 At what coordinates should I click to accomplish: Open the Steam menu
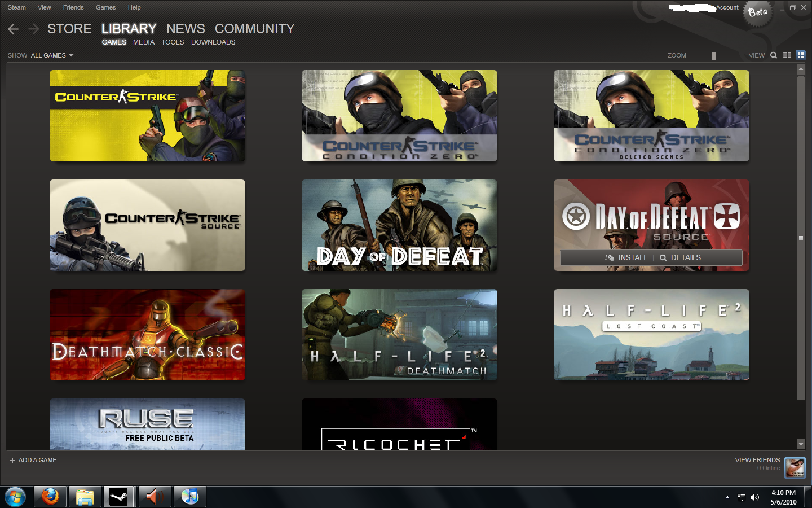17,7
